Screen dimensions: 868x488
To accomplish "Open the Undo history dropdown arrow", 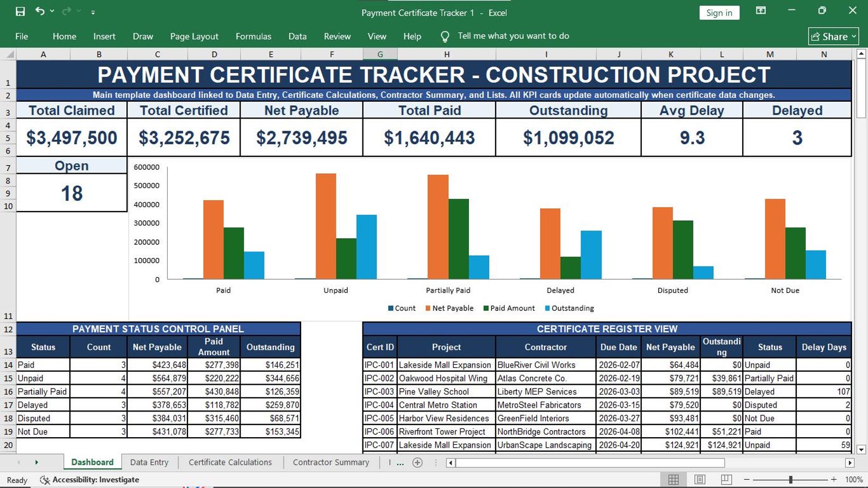I will click(x=52, y=11).
